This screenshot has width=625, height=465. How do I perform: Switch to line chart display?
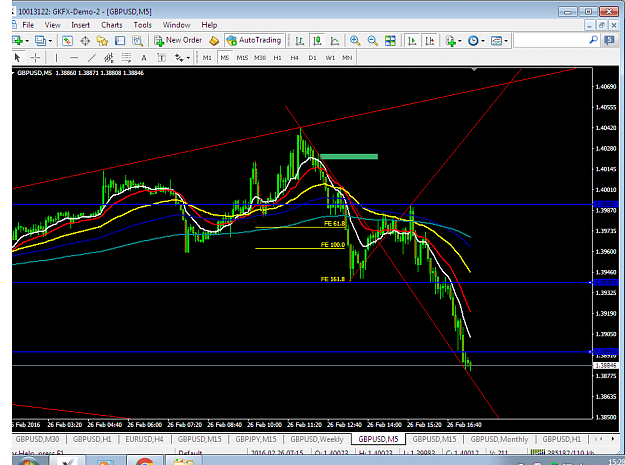(335, 41)
